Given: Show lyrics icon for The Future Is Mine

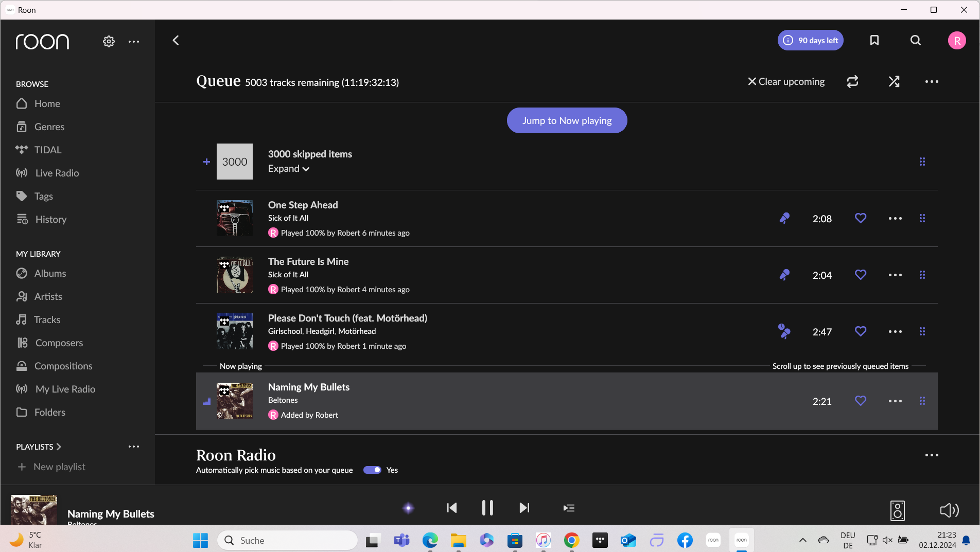Looking at the screenshot, I should [x=784, y=275].
